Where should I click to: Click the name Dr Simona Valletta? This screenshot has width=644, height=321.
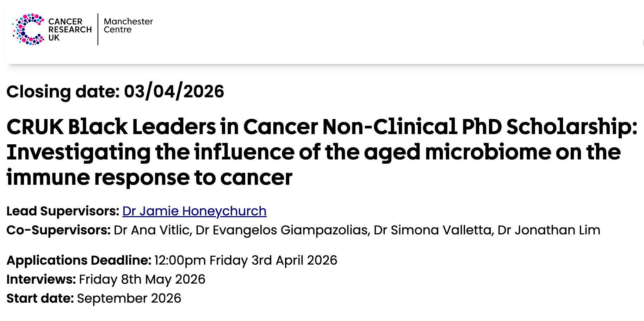[x=433, y=230]
